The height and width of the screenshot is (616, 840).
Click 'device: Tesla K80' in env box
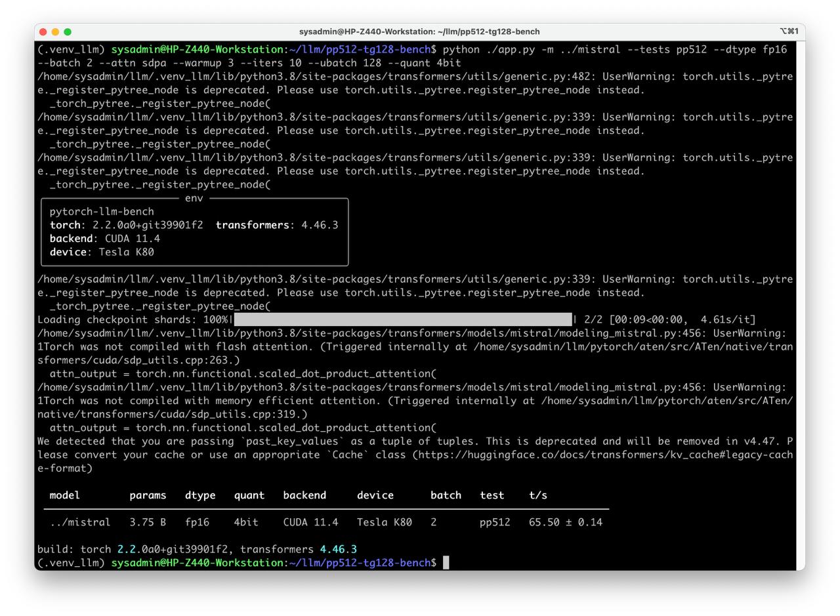pyautogui.click(x=102, y=252)
